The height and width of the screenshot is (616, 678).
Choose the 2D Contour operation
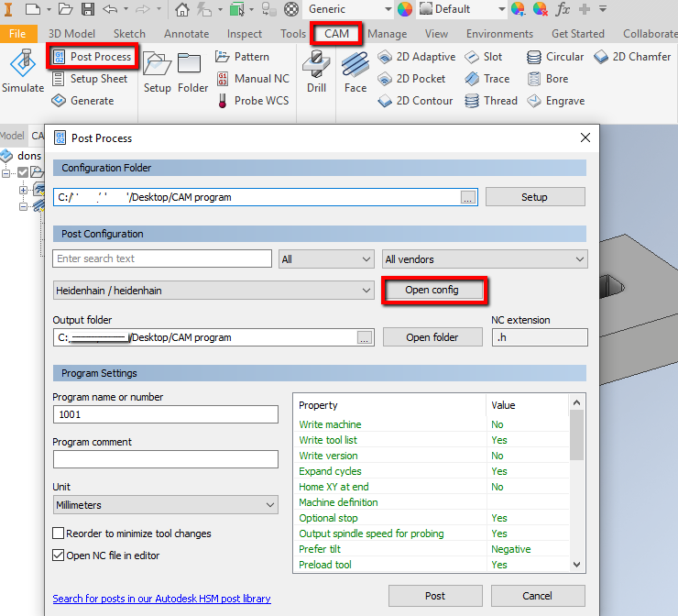pos(415,101)
